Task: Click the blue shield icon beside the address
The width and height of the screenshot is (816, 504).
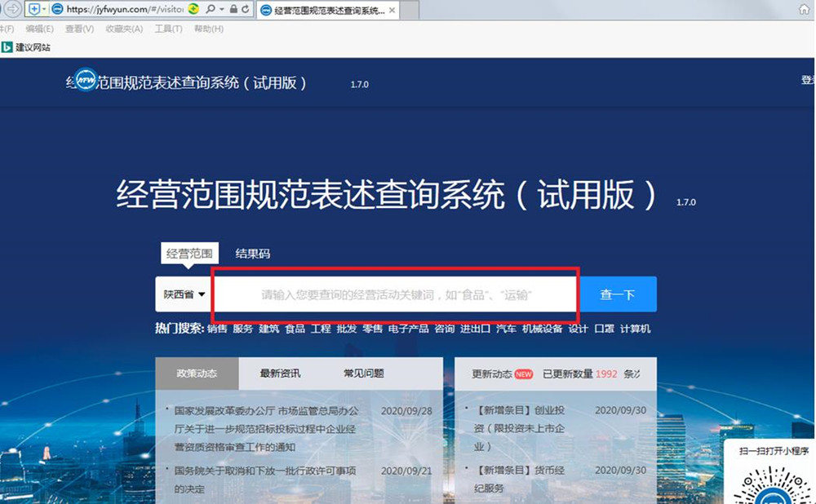Action: point(34,9)
